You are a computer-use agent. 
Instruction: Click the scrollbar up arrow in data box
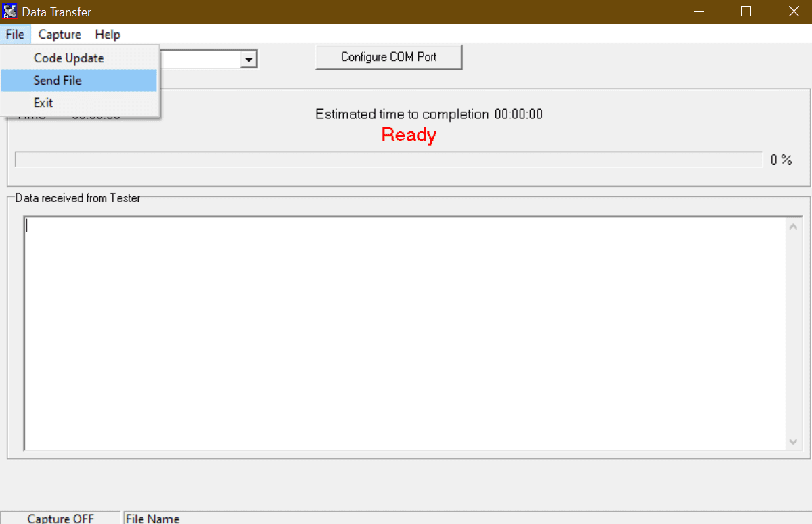794,227
